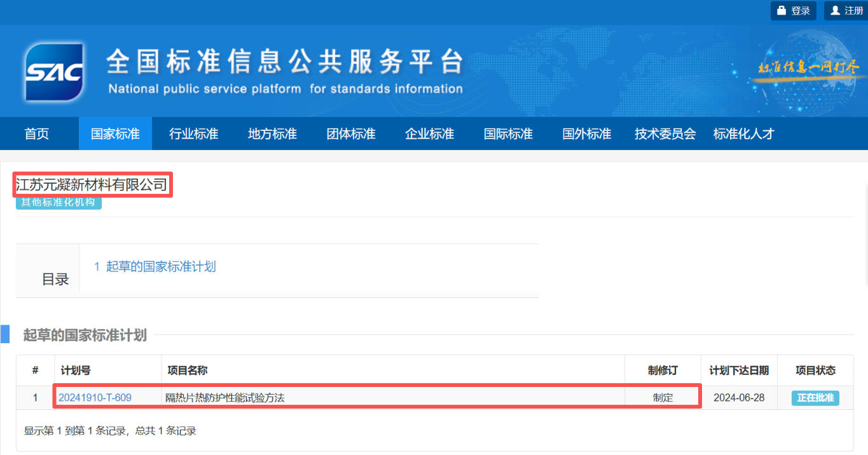This screenshot has height=455, width=868.
Task: Click the # column header
Action: point(35,370)
